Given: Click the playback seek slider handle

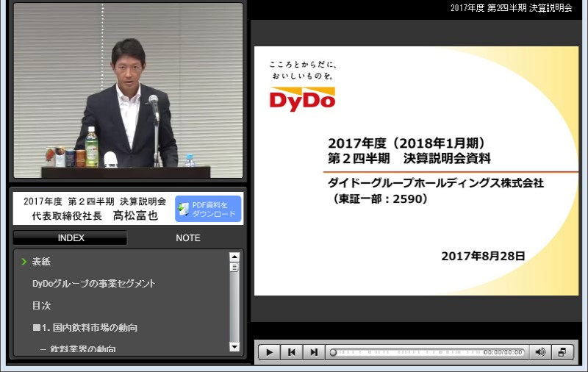Looking at the screenshot, I should [333, 352].
